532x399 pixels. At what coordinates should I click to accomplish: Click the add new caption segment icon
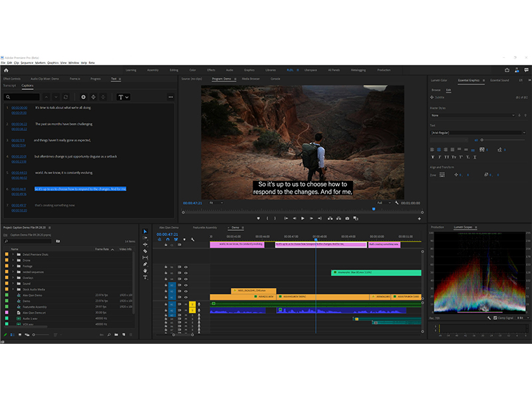click(x=83, y=97)
